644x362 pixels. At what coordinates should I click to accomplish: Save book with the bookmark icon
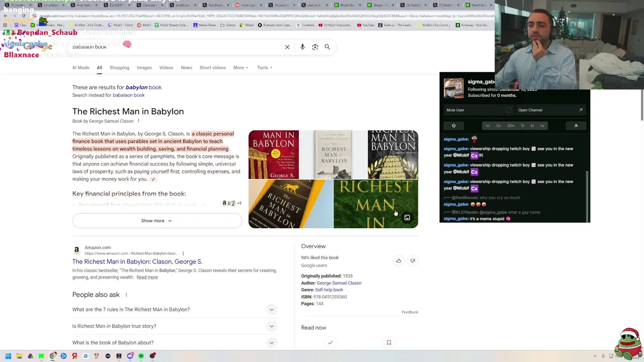389,342
